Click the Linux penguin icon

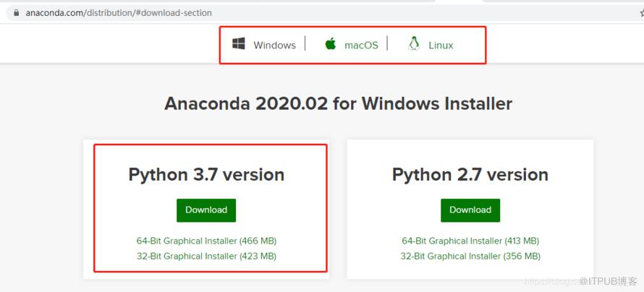click(414, 43)
